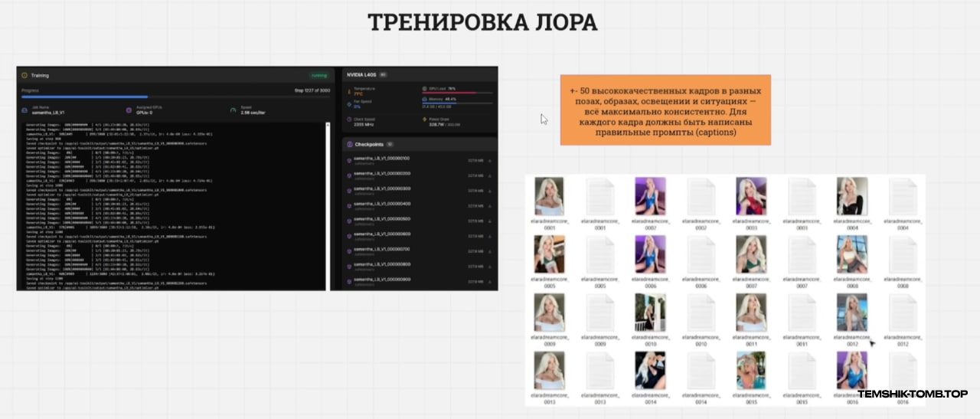Select checkpoint samantha_LB_V1_000000700 in the list
The height and width of the screenshot is (419, 980).
pos(381,250)
